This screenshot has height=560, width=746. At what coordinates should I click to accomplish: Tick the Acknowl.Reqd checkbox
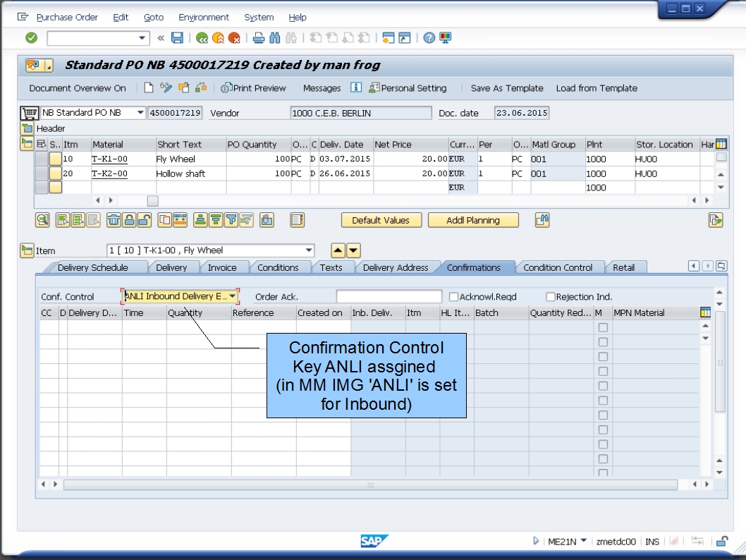[x=453, y=297]
